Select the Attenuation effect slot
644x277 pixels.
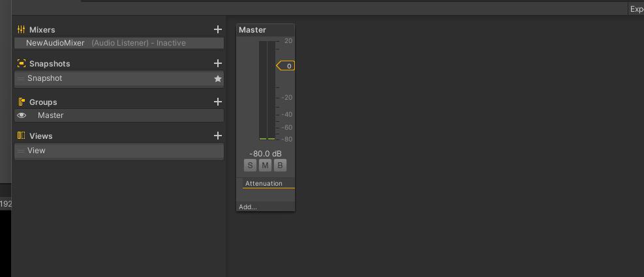[x=269, y=183]
